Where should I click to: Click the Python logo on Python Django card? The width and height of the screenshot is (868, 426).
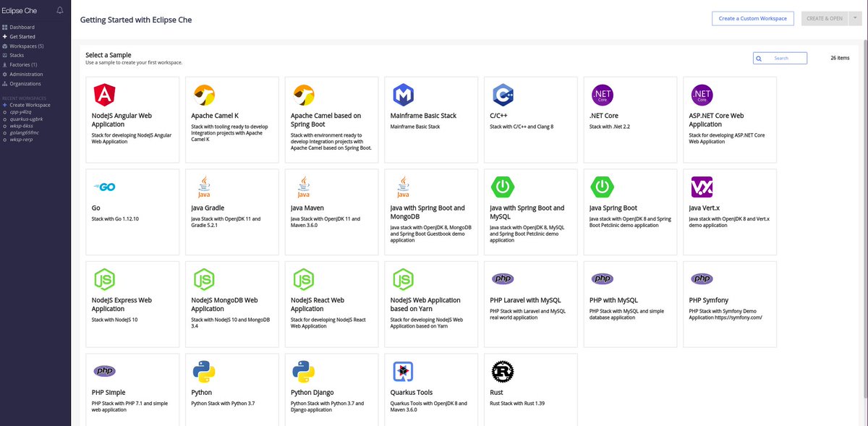tap(304, 371)
